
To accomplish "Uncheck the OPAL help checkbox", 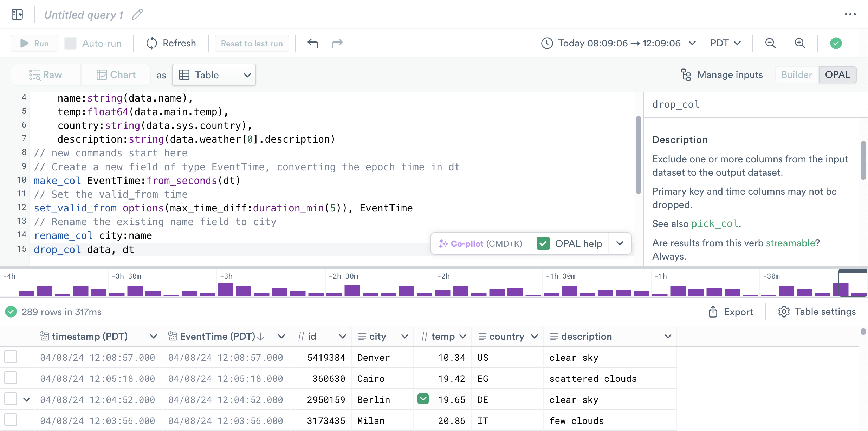I will coord(543,243).
